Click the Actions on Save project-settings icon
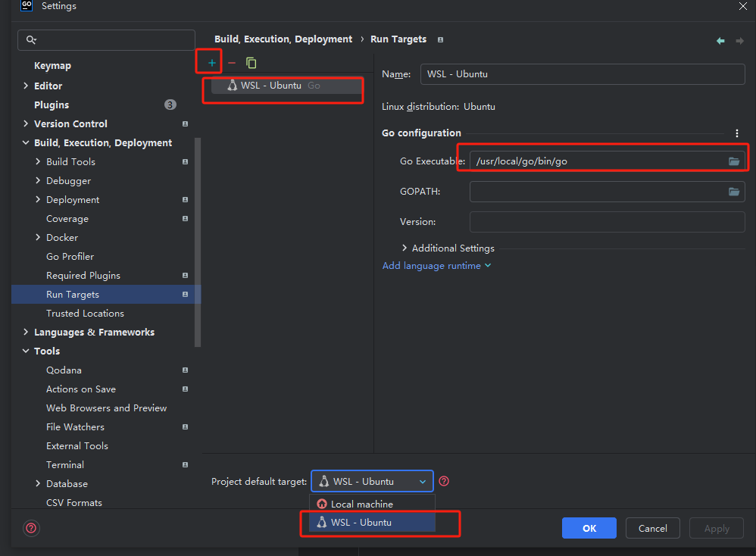 [185, 389]
